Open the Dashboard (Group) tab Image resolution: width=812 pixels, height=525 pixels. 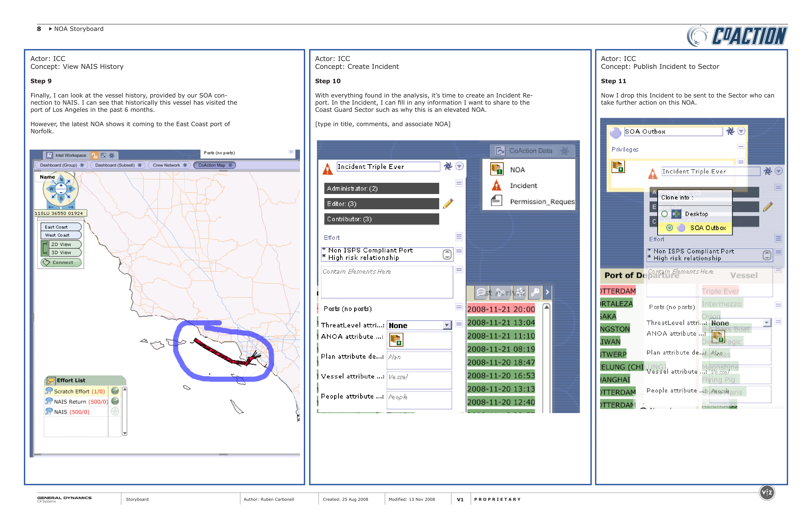[62, 165]
